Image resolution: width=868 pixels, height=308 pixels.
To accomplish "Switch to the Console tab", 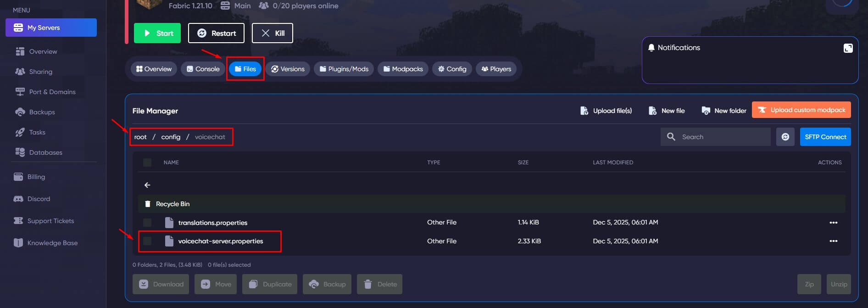I will (203, 69).
